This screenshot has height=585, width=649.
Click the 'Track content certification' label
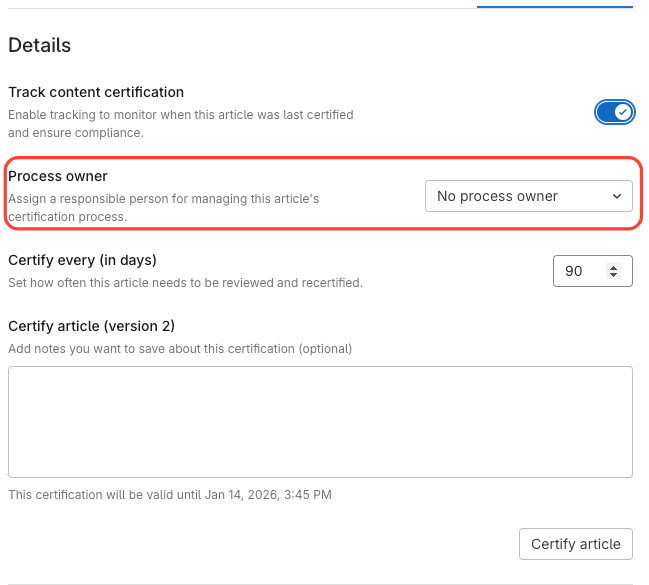96,92
